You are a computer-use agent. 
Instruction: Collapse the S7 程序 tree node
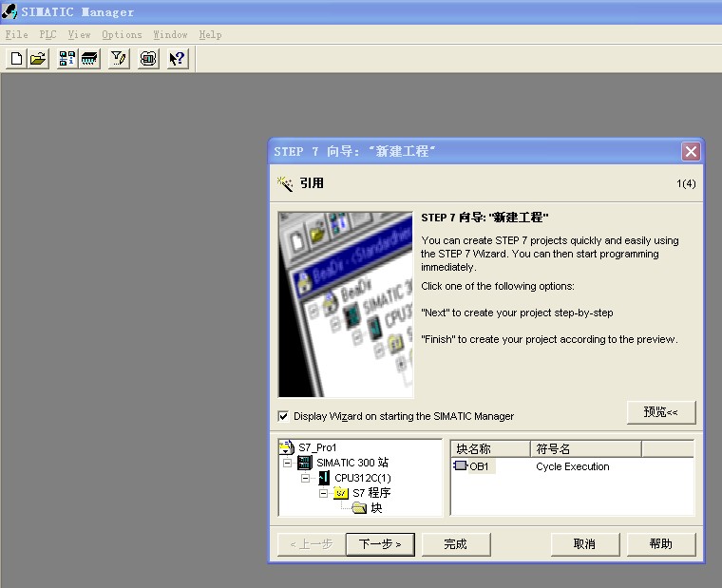[324, 493]
